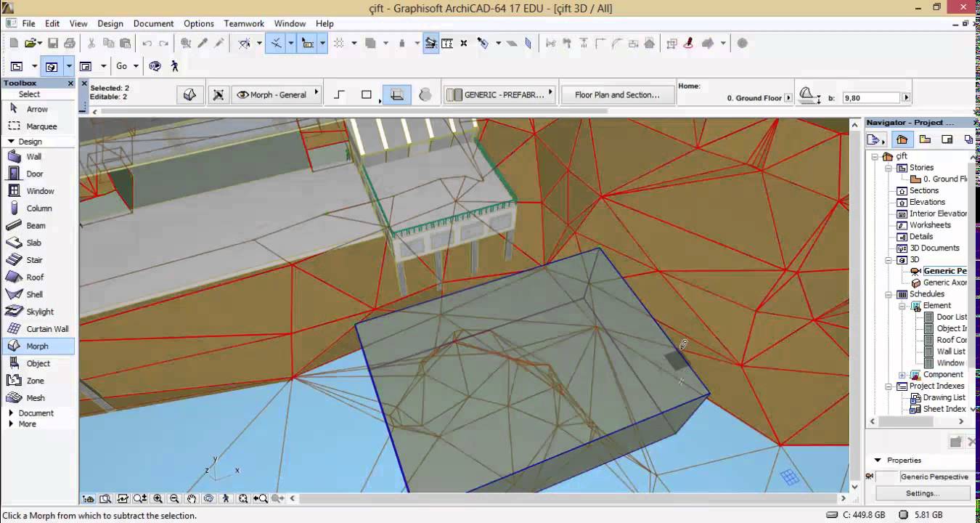
Task: Expand the Document toolbox section
Action: point(11,413)
